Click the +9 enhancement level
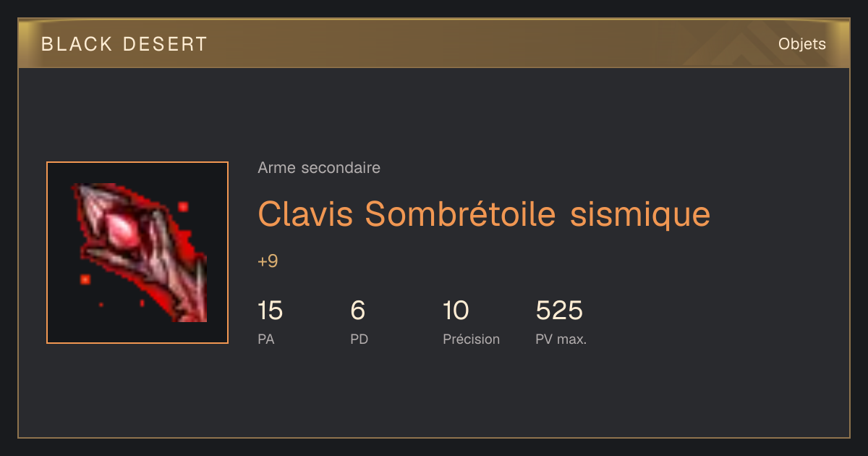Screen dimensions: 868x456 pos(268,261)
